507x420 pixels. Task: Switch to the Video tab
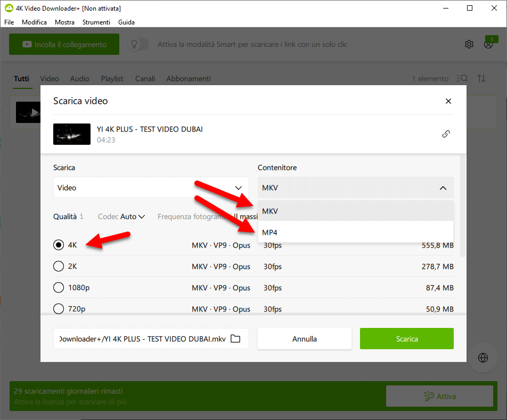pyautogui.click(x=50, y=78)
